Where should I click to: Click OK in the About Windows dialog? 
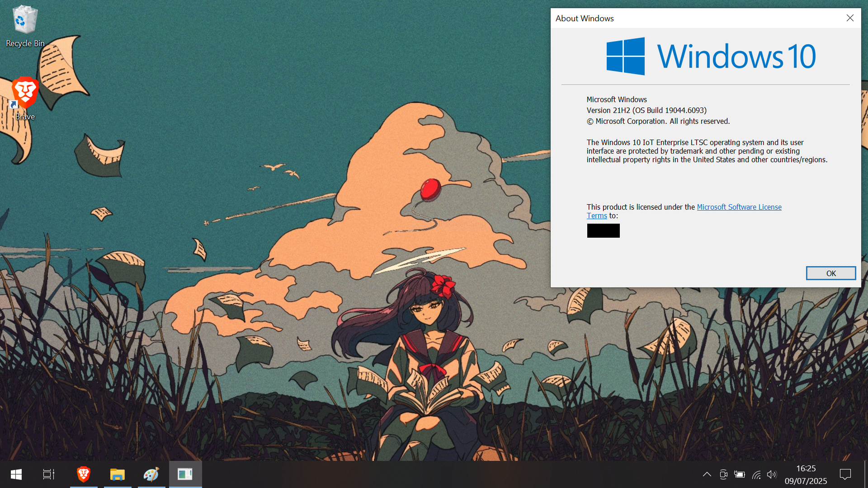(x=831, y=273)
